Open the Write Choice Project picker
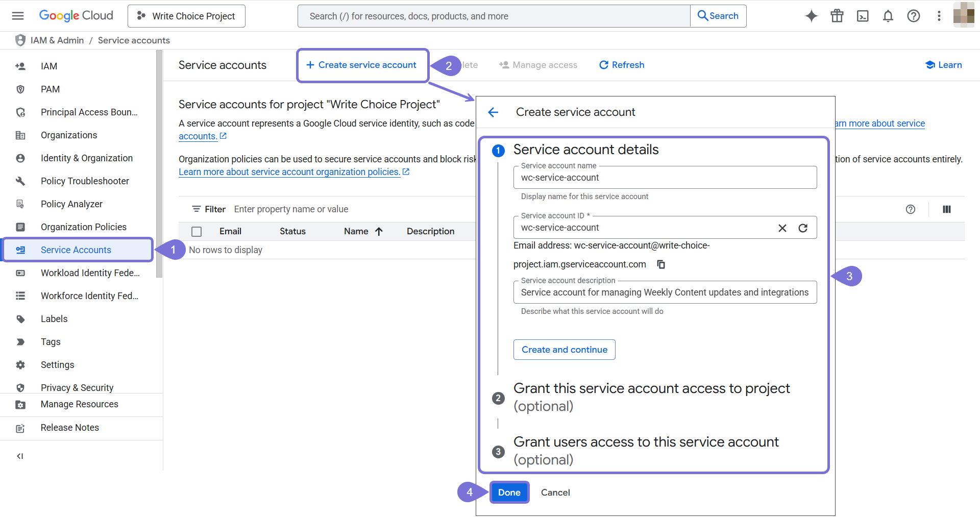The image size is (980, 517). pyautogui.click(x=186, y=16)
